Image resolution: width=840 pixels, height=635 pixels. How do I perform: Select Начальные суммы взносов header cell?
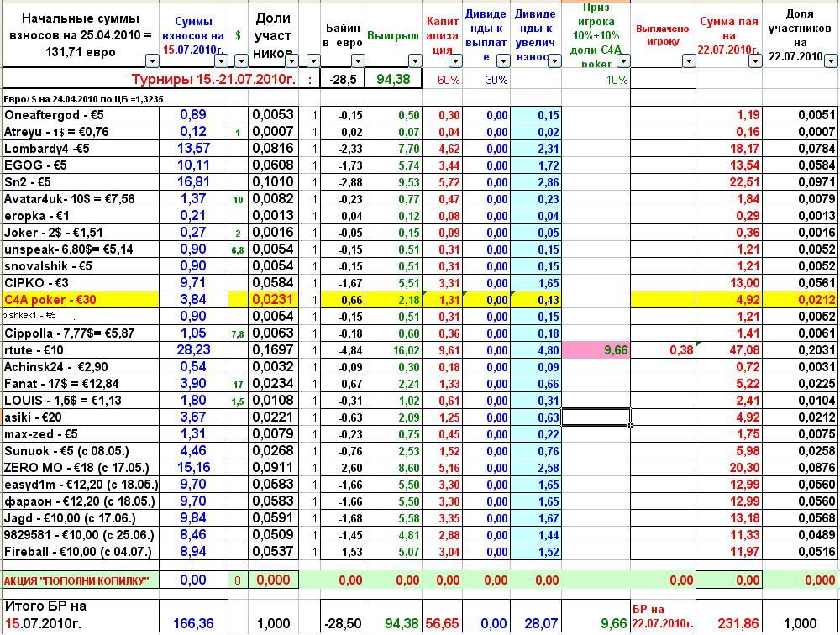point(81,35)
